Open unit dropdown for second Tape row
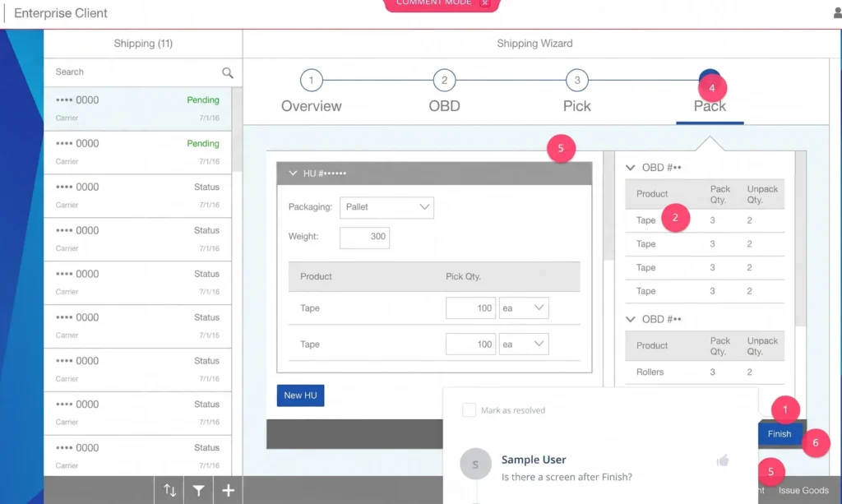Viewport: 842px width, 504px height. pyautogui.click(x=524, y=344)
